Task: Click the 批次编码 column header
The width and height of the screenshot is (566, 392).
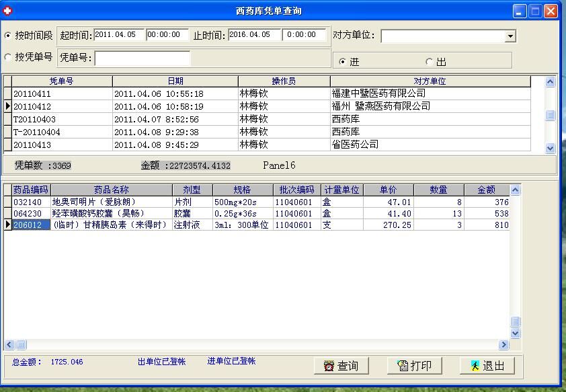Action: (x=297, y=190)
